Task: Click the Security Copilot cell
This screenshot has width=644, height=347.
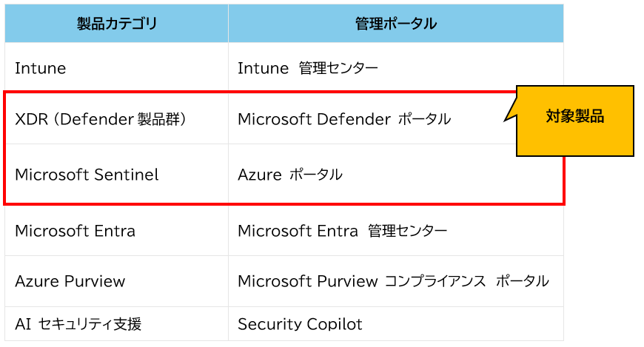Action: pos(300,324)
